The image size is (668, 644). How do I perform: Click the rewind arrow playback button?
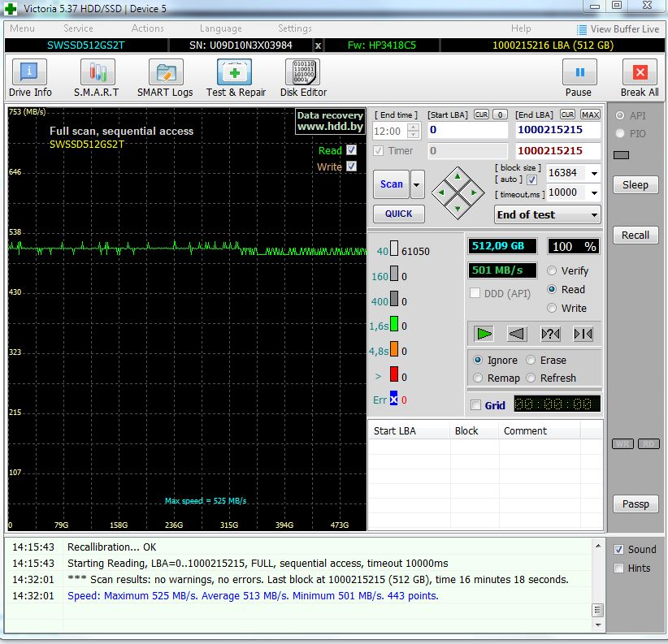pos(516,334)
